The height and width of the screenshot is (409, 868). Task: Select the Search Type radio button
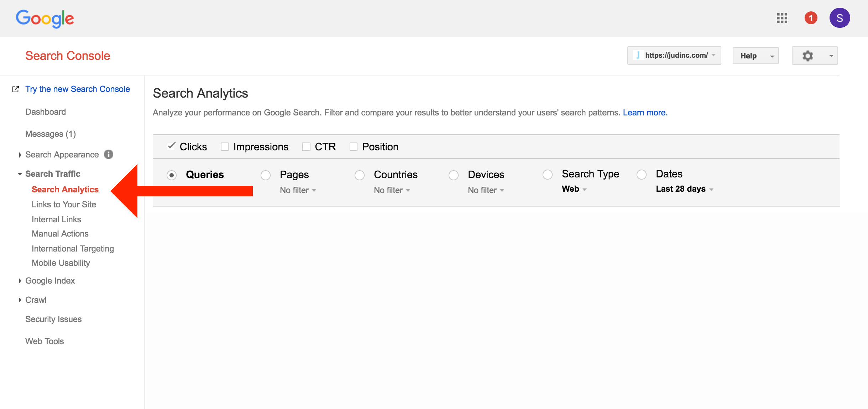pos(548,174)
